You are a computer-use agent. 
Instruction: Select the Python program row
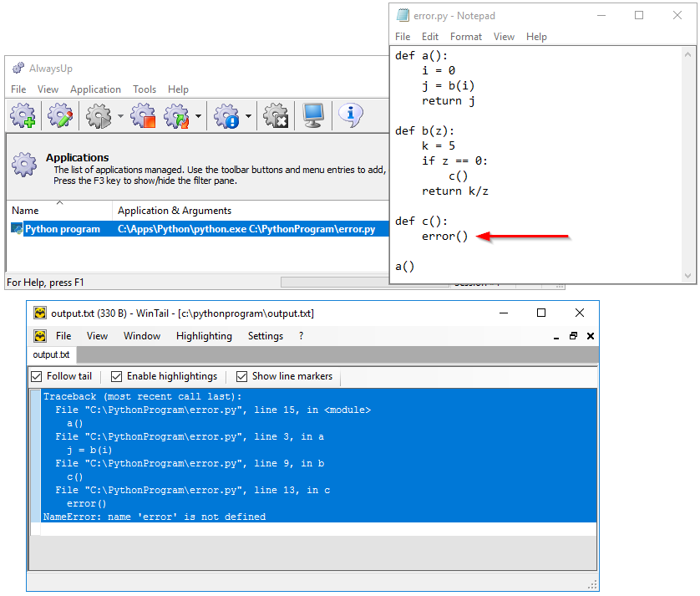199,229
